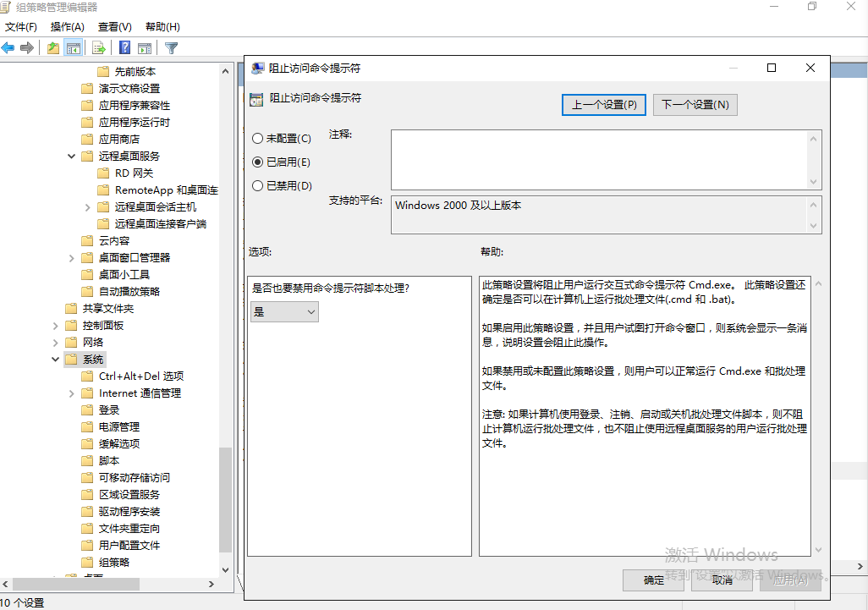Image resolution: width=868 pixels, height=610 pixels.
Task: Expand the 网络 tree node
Action: [x=55, y=343]
